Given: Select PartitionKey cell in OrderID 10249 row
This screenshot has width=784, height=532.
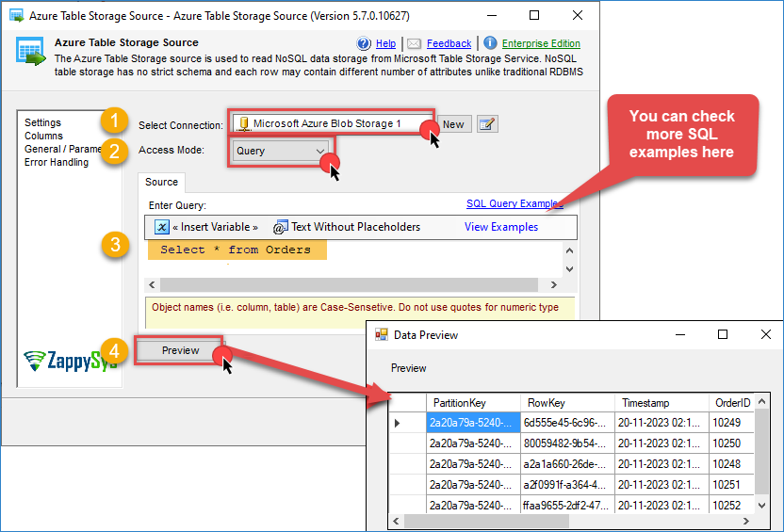Looking at the screenshot, I should click(473, 423).
